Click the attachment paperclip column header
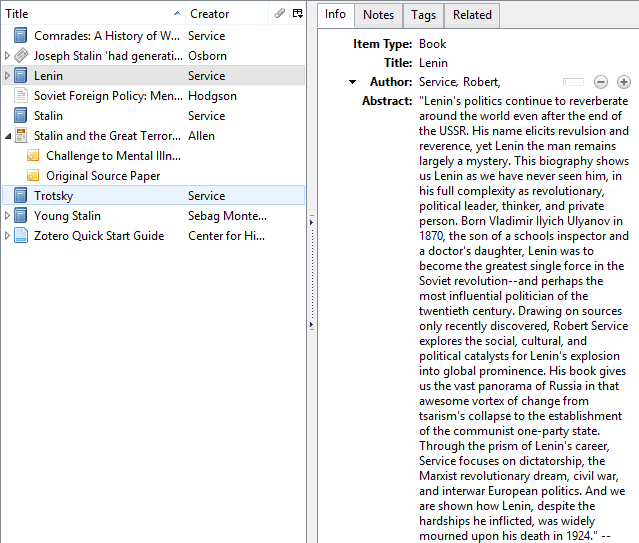Image resolution: width=639 pixels, height=543 pixels. (x=280, y=13)
